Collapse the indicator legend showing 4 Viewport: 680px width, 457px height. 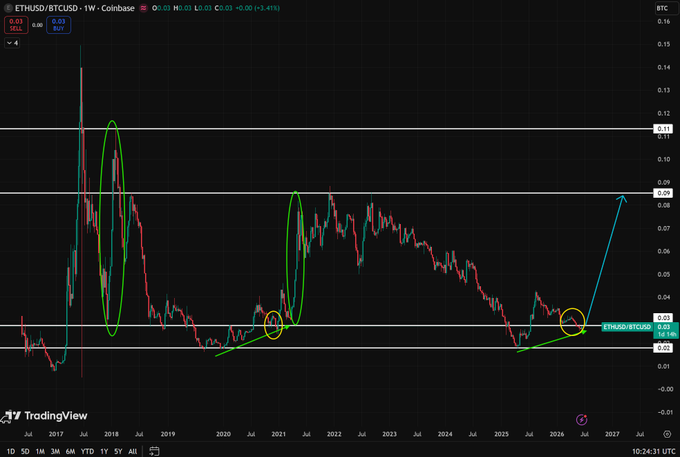(x=12, y=43)
